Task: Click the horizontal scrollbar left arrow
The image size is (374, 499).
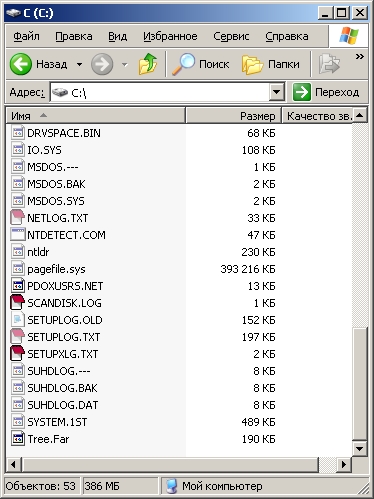Action: tap(13, 464)
